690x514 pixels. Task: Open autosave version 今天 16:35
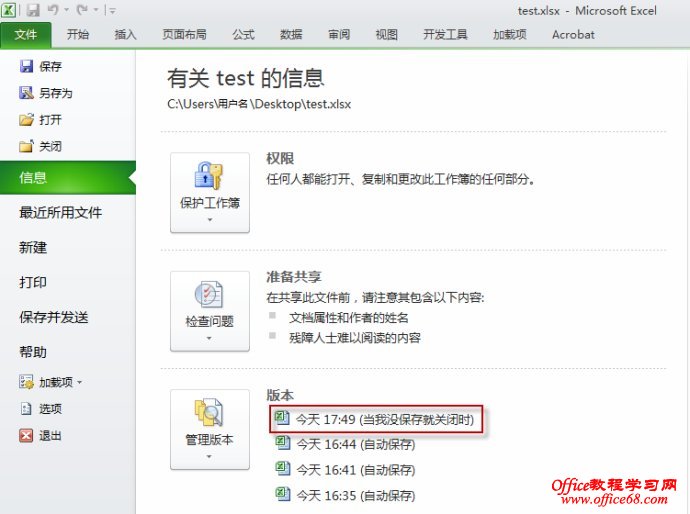pyautogui.click(x=345, y=496)
